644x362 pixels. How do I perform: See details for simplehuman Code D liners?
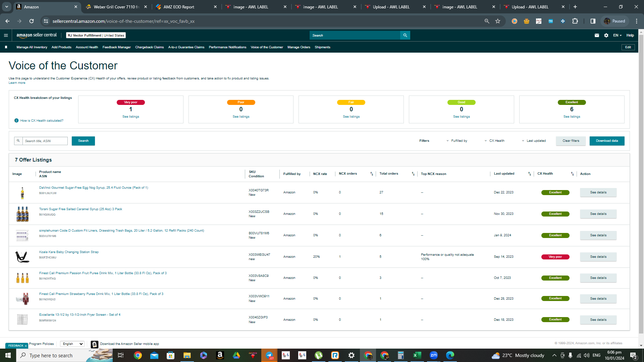(x=598, y=235)
